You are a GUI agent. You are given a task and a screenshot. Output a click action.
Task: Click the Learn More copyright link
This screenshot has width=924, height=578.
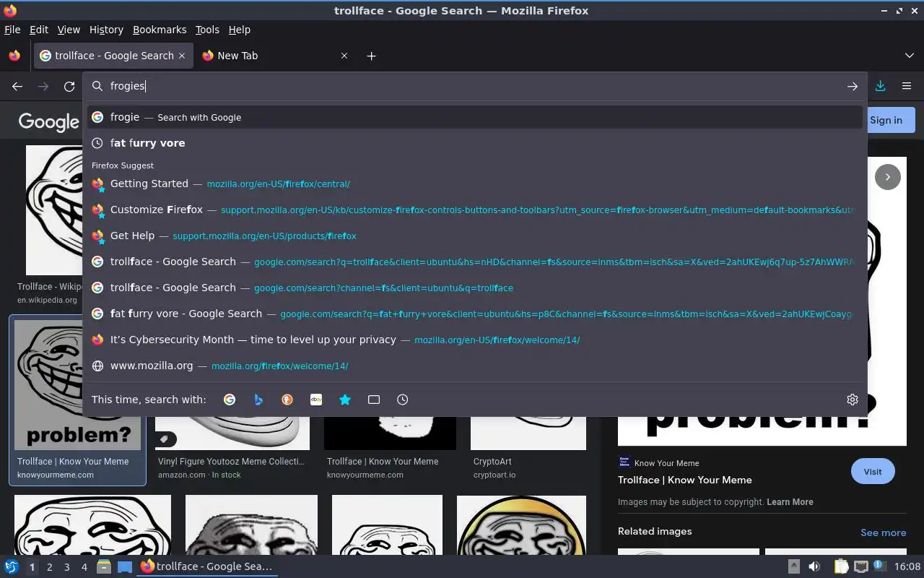click(790, 501)
